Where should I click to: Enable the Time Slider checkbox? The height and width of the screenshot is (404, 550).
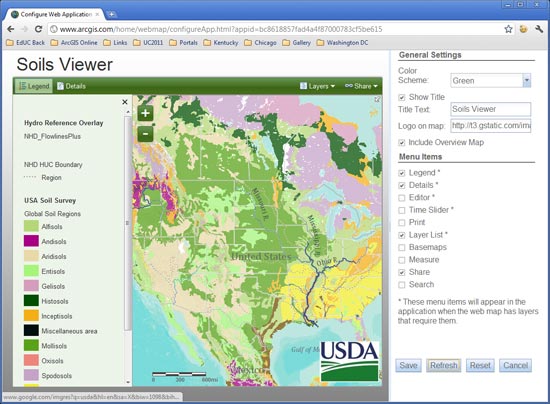point(402,210)
